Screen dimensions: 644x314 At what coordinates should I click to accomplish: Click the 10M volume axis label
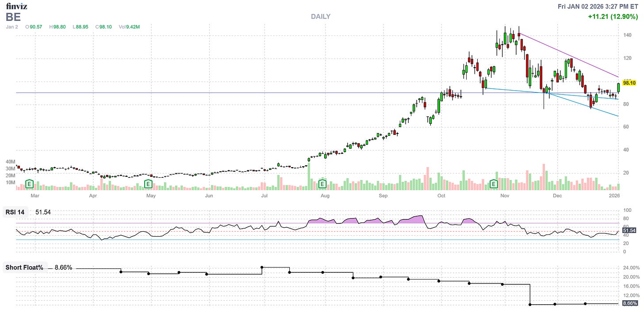[11, 182]
